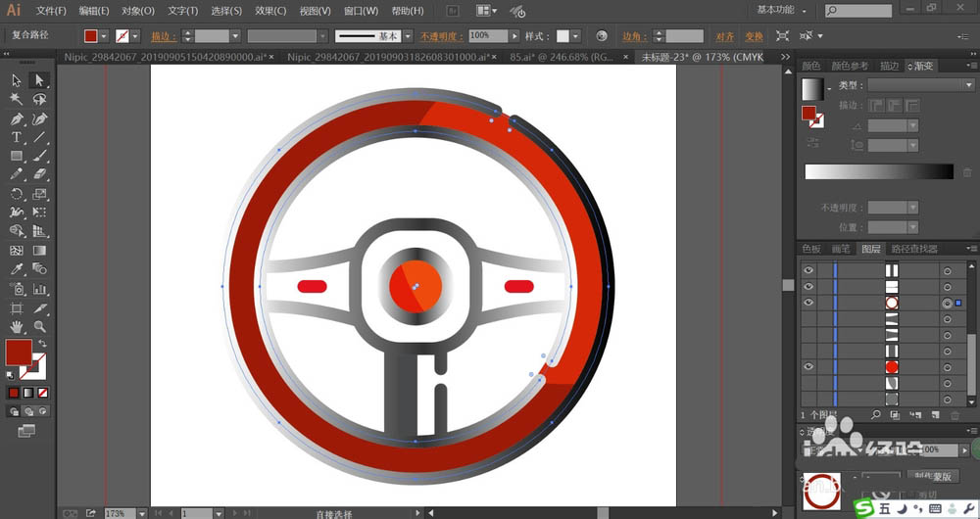Create new layer in Layers panel
Viewport: 980px width, 519px height.
936,414
